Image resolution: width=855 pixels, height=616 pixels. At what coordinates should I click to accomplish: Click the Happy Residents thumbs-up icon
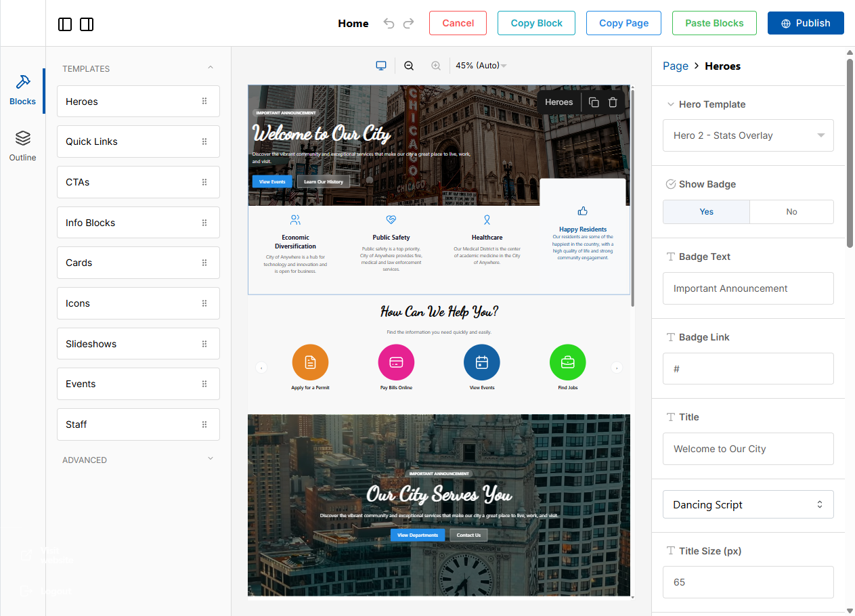[583, 211]
